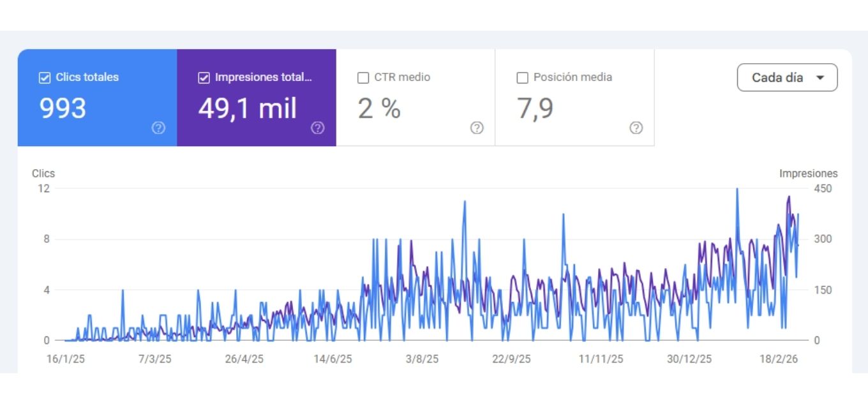
Task: Click the 12 value on the clicks axis
Action: pos(44,188)
